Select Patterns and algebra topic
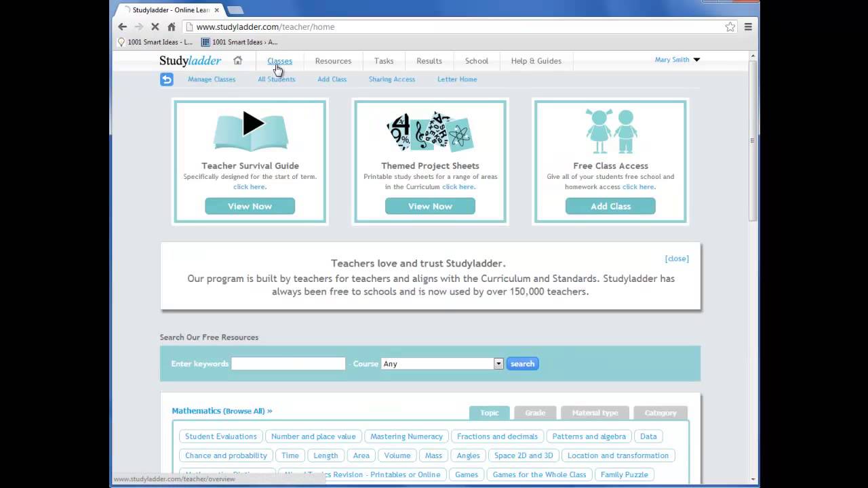The height and width of the screenshot is (488, 868). [589, 436]
